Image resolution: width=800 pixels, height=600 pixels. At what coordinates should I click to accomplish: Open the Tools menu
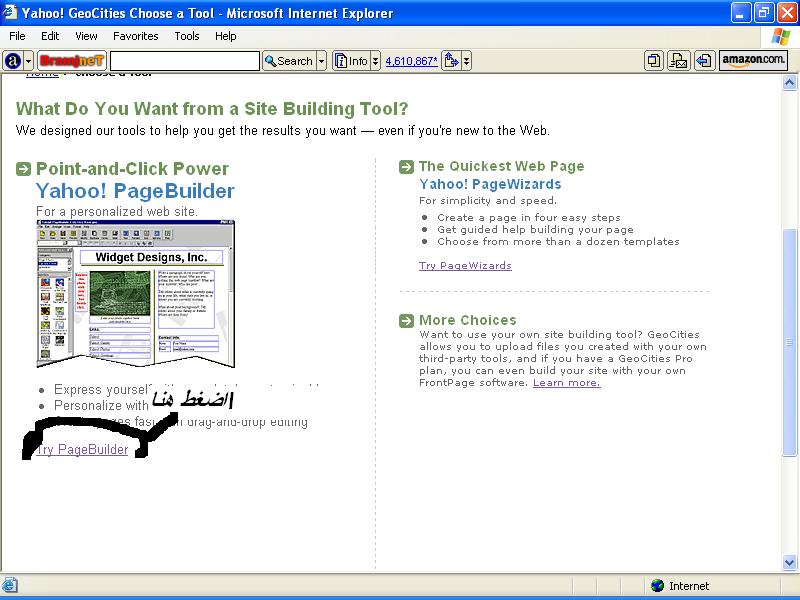coord(187,36)
